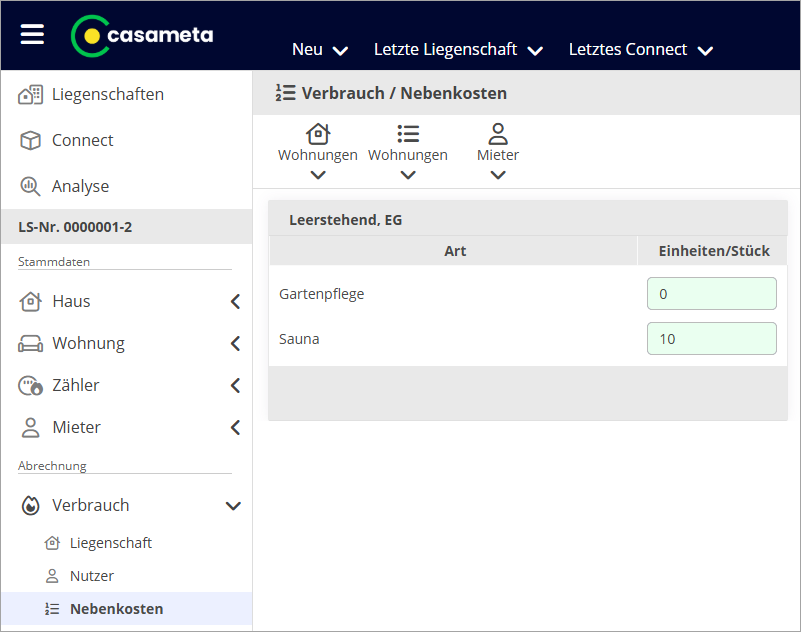Screen dimensions: 801x632
Task: Expand the Zähler chevron
Action: point(235,385)
